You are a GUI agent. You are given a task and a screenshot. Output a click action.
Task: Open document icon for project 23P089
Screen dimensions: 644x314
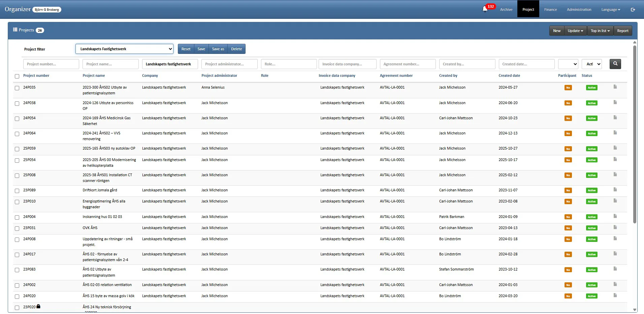point(615,190)
